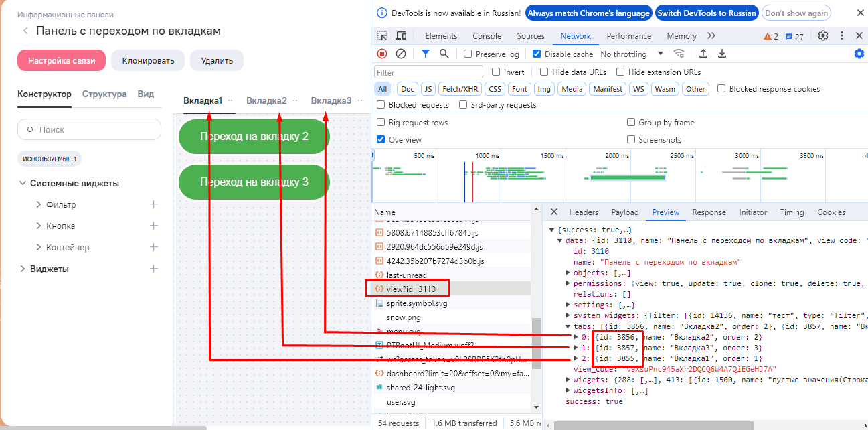Toggle the network filter funnel icon
The width and height of the screenshot is (868, 430).
point(426,54)
